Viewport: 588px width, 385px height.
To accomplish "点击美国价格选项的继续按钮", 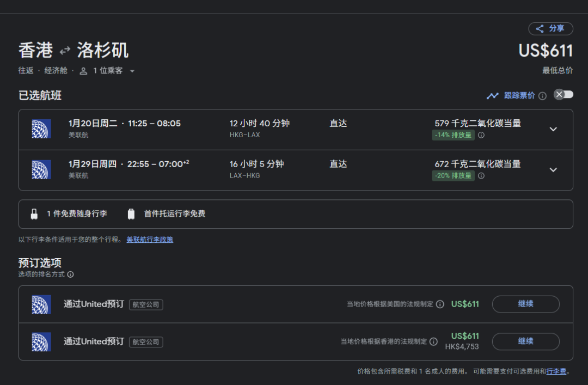I will [525, 304].
